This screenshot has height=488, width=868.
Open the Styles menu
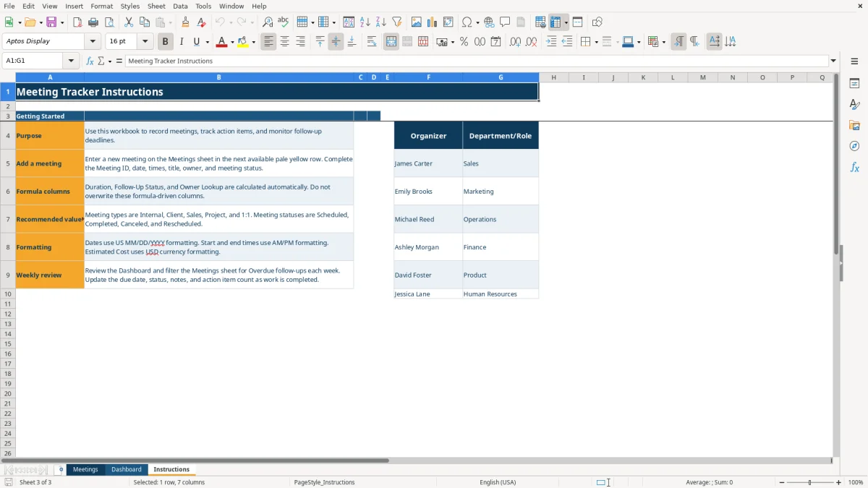pyautogui.click(x=130, y=6)
